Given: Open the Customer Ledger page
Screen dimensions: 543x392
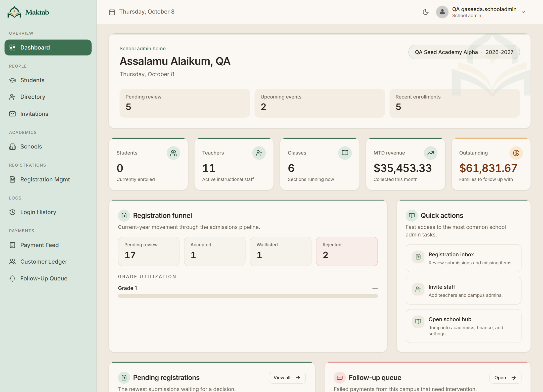Looking at the screenshot, I should coord(48,262).
